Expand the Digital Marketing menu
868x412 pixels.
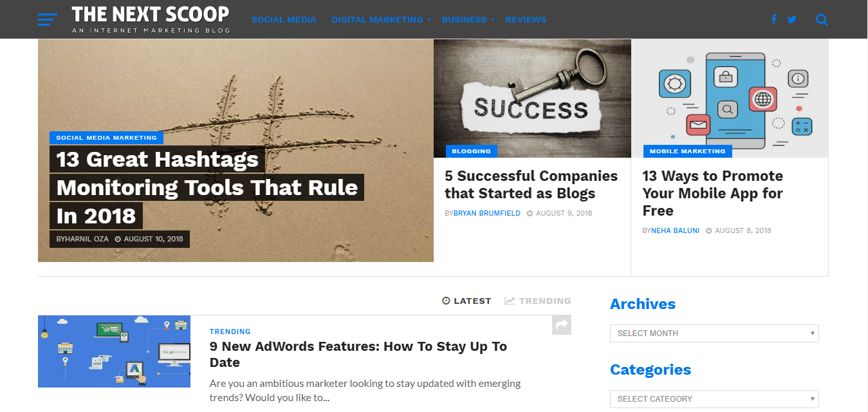(x=381, y=19)
